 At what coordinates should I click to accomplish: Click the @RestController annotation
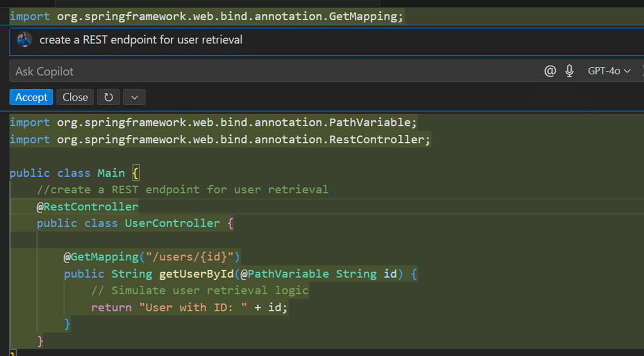click(87, 207)
